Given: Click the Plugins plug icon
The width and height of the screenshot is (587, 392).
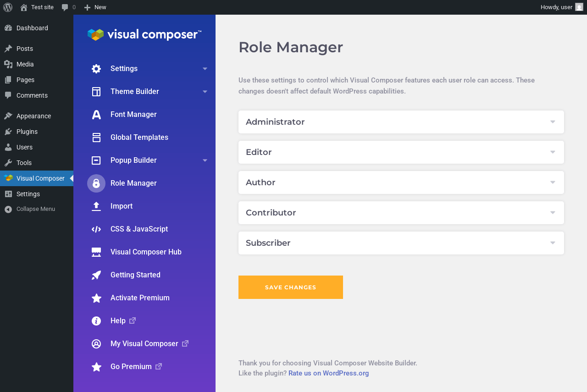Looking at the screenshot, I should [8, 132].
